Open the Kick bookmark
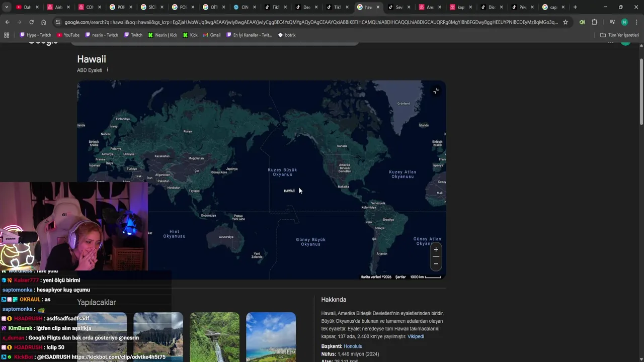 point(190,35)
